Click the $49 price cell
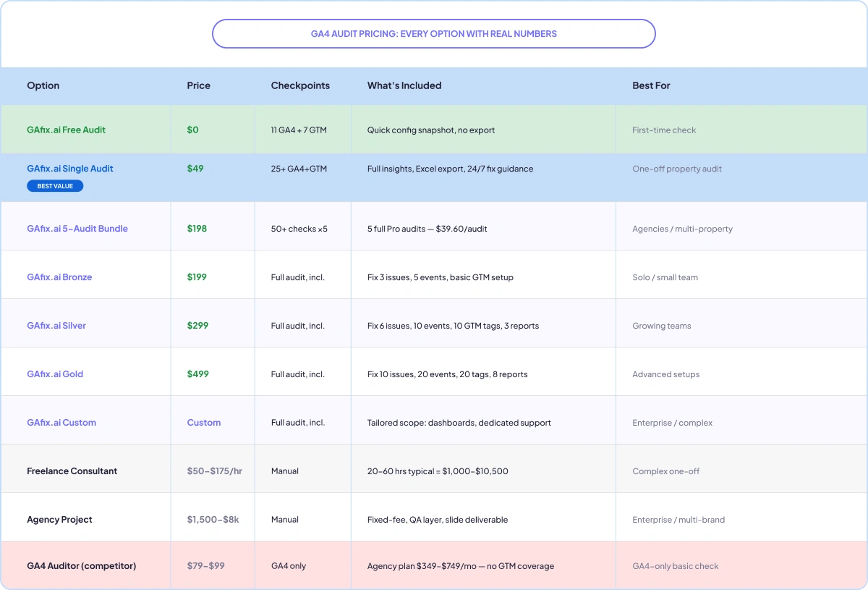 pyautogui.click(x=195, y=169)
